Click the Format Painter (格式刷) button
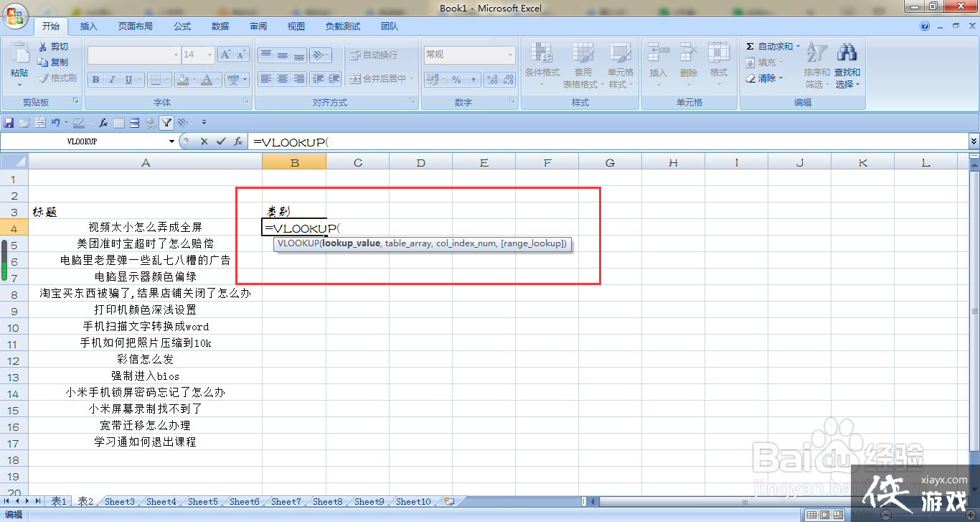Viewport: 980px width, 522px height. pyautogui.click(x=57, y=78)
